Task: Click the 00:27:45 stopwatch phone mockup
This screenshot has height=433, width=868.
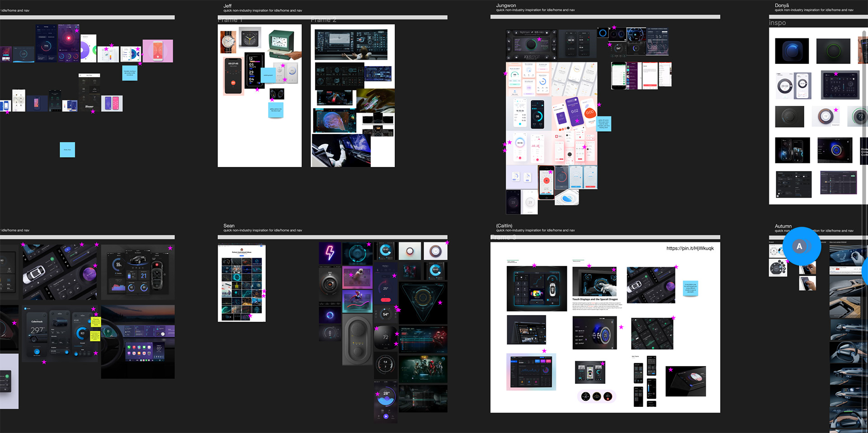Action: [233, 76]
